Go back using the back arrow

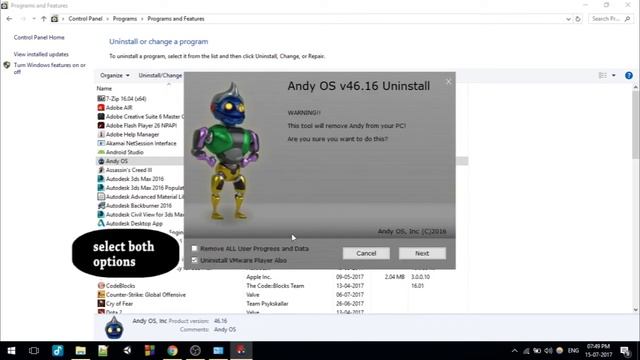[9, 19]
